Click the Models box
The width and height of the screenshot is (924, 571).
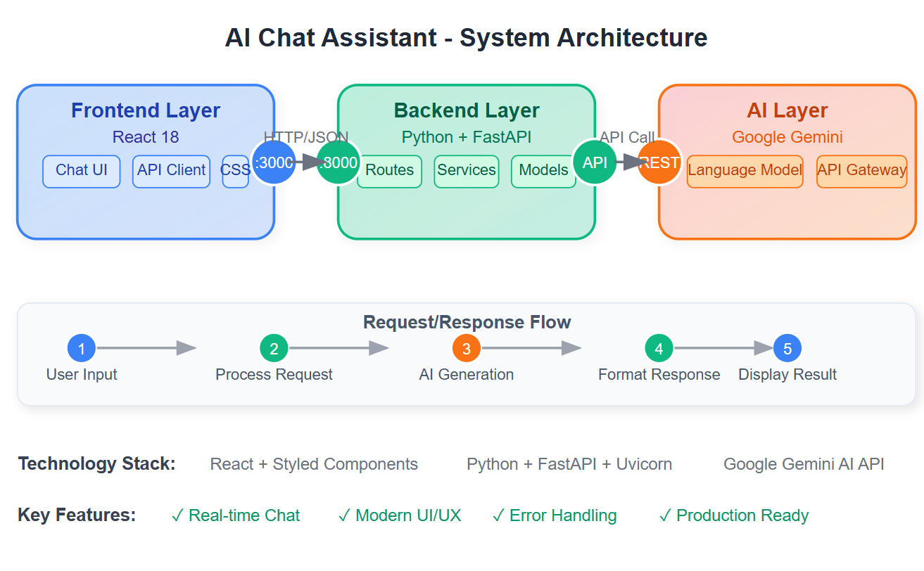tap(543, 172)
